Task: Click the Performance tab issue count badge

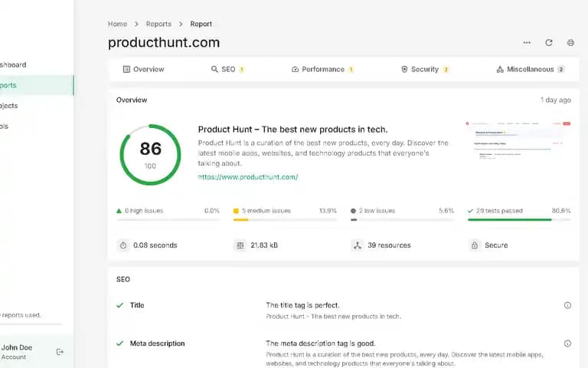Action: coord(351,69)
